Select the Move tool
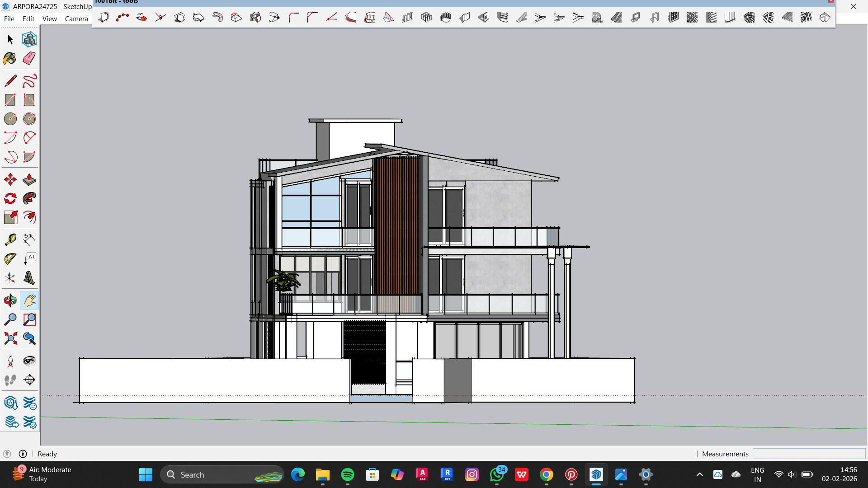Image resolution: width=868 pixels, height=488 pixels. coord(10,180)
